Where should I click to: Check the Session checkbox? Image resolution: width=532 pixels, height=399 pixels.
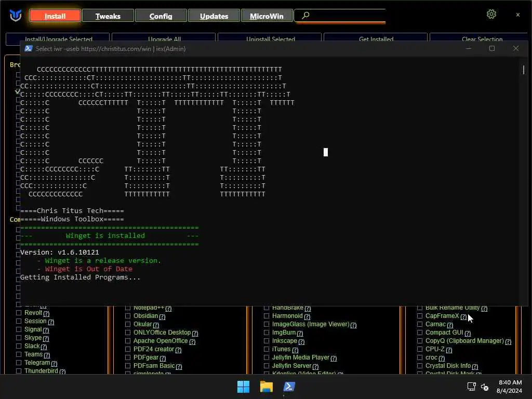19,321
